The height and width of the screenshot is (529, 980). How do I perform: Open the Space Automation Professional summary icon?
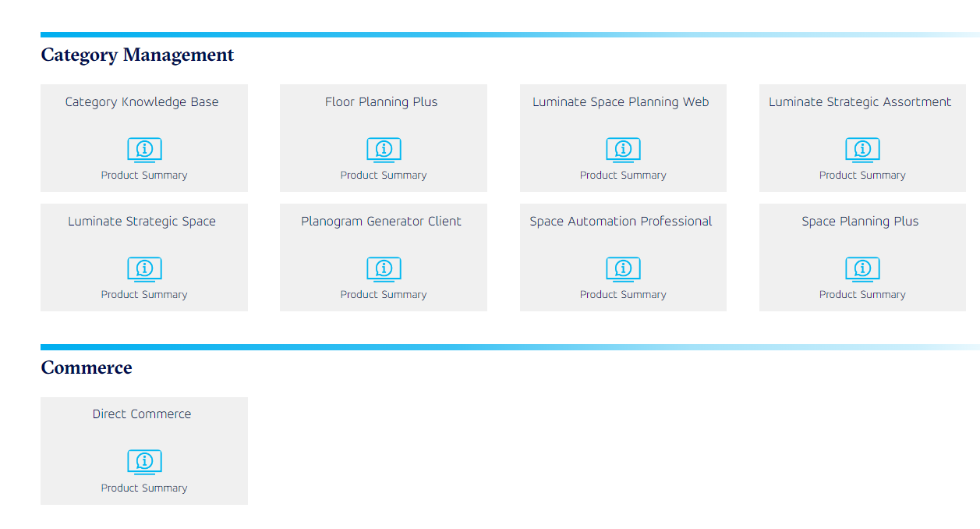(622, 268)
